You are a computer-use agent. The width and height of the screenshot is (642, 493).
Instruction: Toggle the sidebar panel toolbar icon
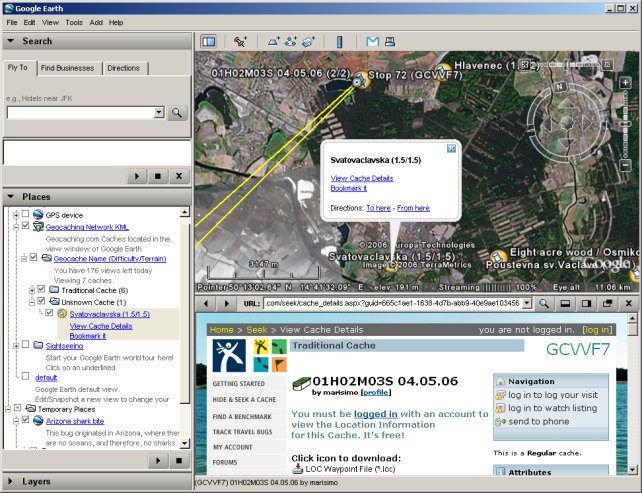[209, 41]
